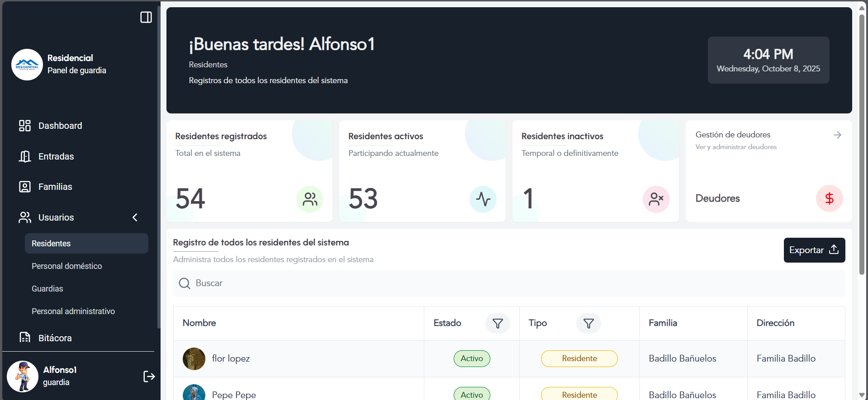Click the registered residents people icon
This screenshot has width=868, height=400.
310,199
